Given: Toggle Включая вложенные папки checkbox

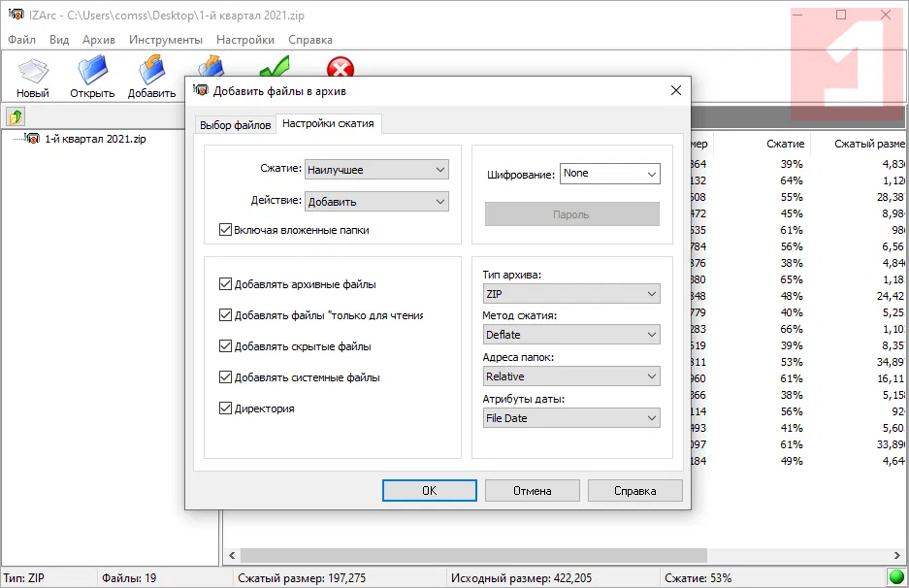Looking at the screenshot, I should [225, 230].
